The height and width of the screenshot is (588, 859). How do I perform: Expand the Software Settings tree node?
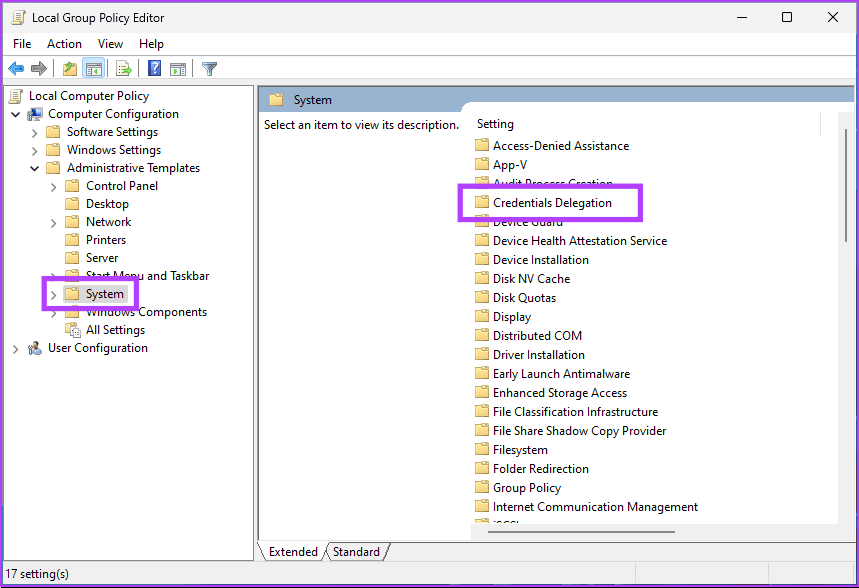tap(35, 132)
